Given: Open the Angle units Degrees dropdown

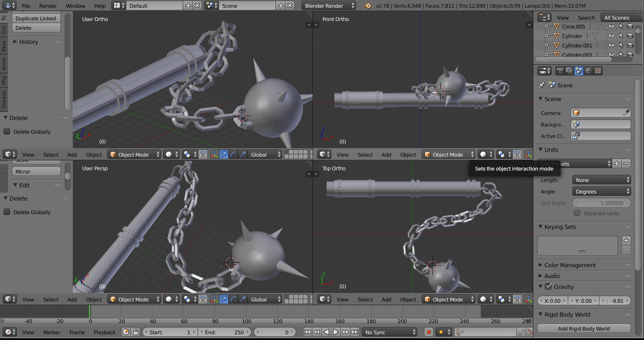Looking at the screenshot, I should tap(601, 192).
